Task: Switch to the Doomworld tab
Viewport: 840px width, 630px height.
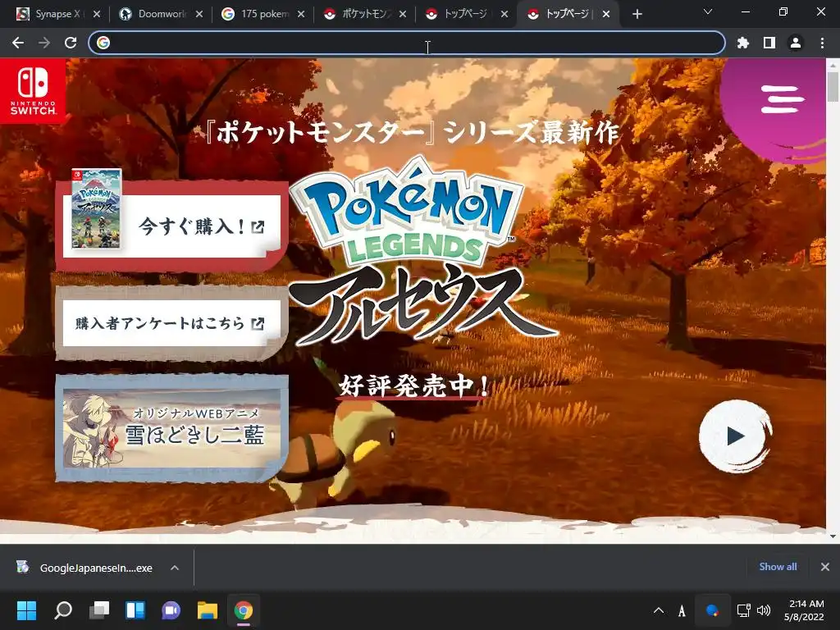Action: point(161,14)
